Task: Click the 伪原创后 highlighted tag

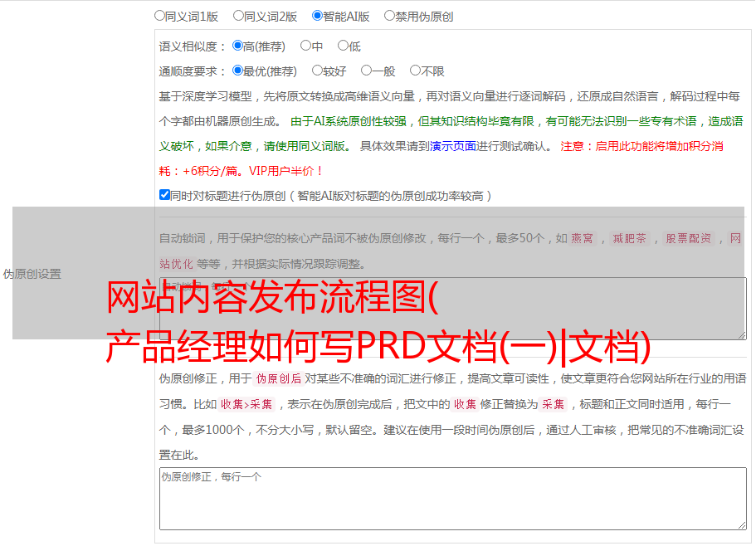Action: click(x=279, y=378)
